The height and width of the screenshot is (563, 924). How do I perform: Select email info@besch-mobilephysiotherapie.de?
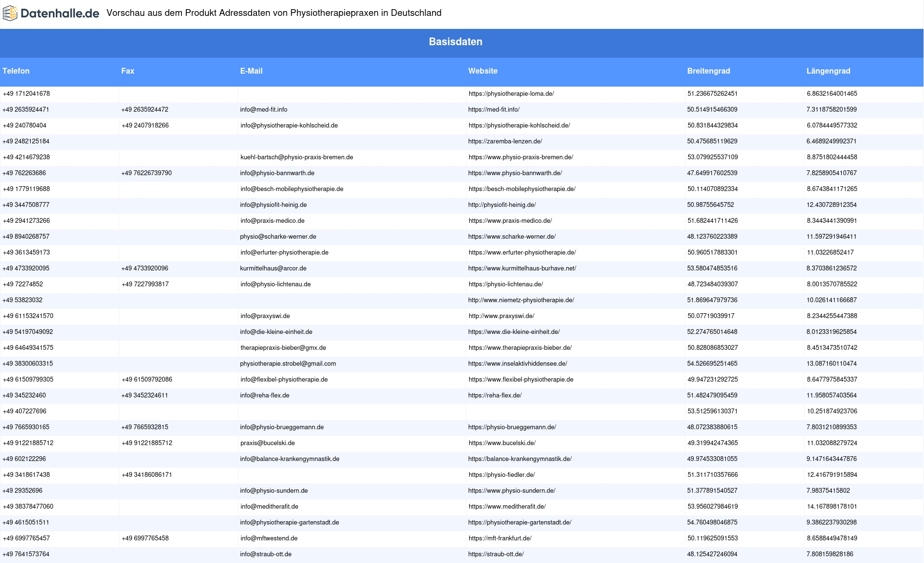pos(292,189)
